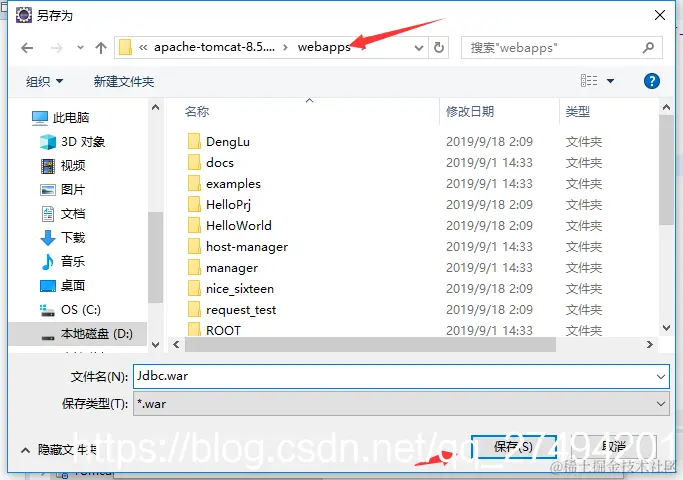Change the view layout icon
The height and width of the screenshot is (480, 683).
[589, 81]
